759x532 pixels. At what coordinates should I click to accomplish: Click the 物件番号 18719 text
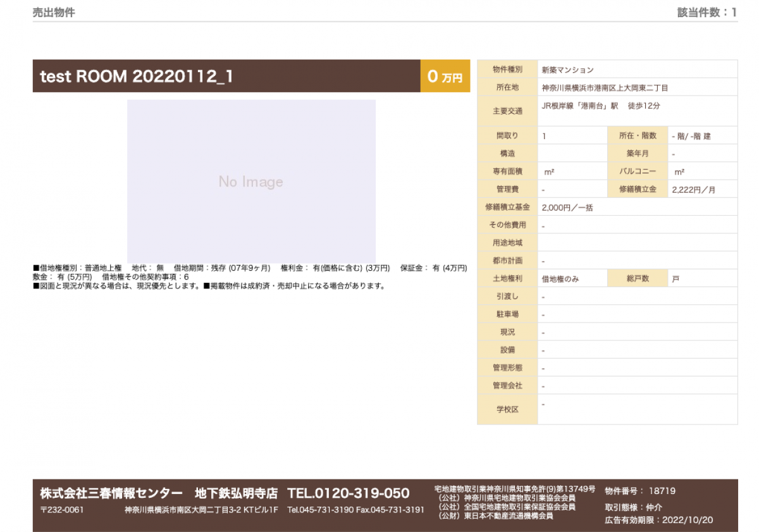point(640,491)
